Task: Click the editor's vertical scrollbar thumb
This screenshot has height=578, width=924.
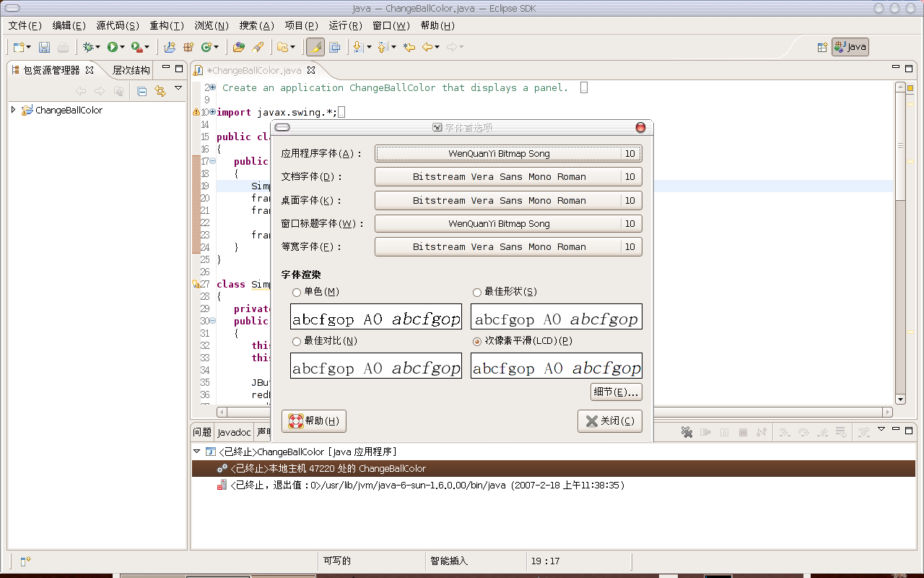Action: tap(900, 146)
